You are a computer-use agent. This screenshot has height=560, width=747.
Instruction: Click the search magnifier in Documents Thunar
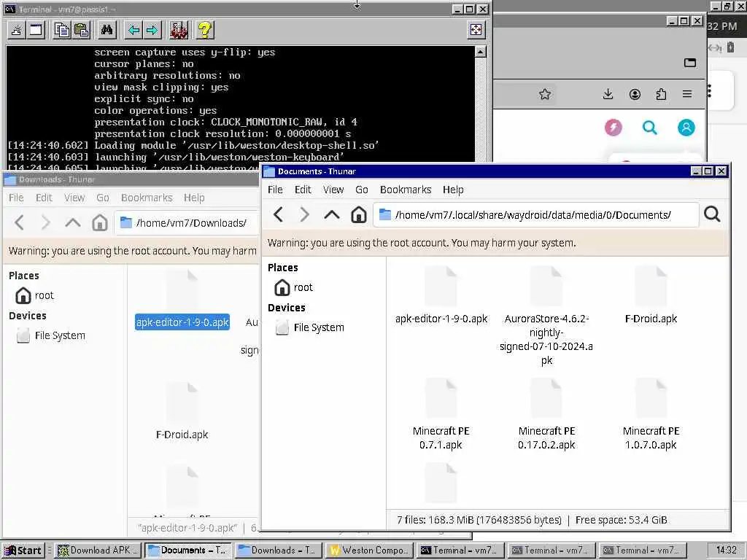712,215
